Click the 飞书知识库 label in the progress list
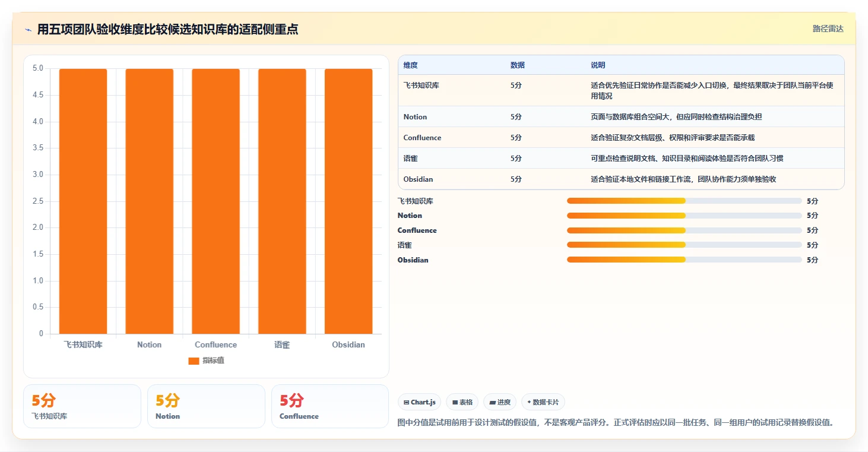 pyautogui.click(x=416, y=201)
